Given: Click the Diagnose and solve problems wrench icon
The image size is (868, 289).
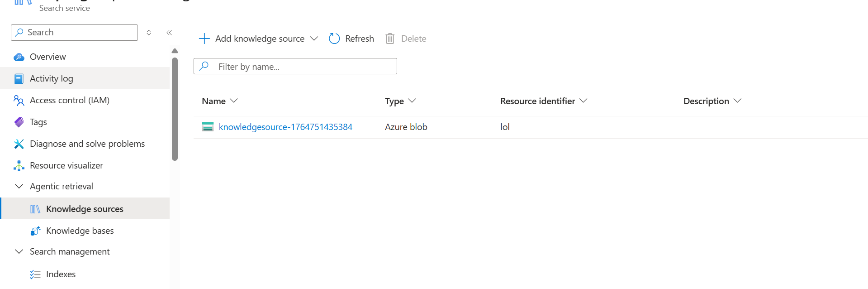Looking at the screenshot, I should pyautogui.click(x=19, y=144).
